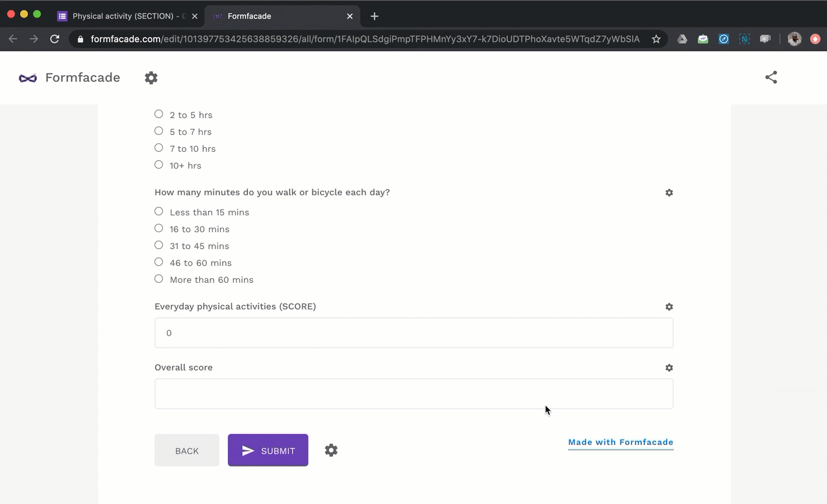This screenshot has width=827, height=504.
Task: Follow the "Made with Formfacade" link
Action: (621, 442)
